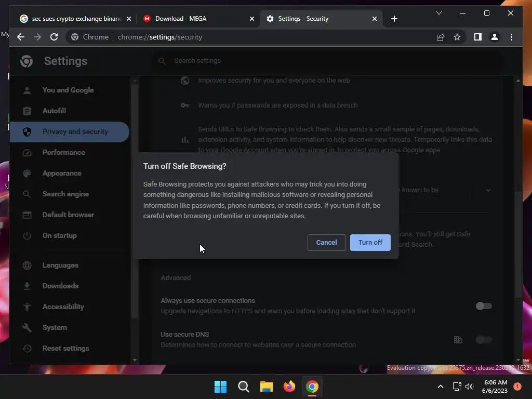Click the Chrome site info chip
532x399 pixels.
90,37
